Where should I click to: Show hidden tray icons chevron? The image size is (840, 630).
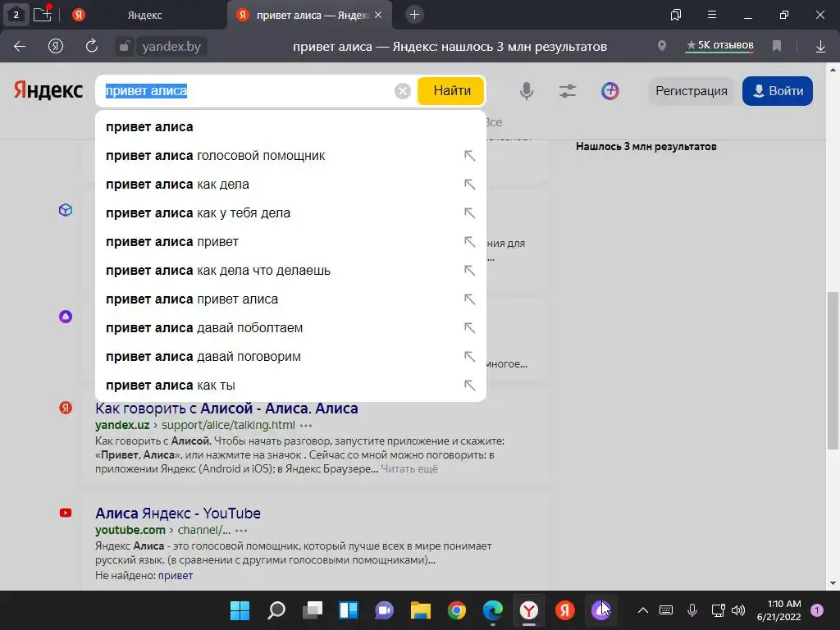(x=643, y=610)
